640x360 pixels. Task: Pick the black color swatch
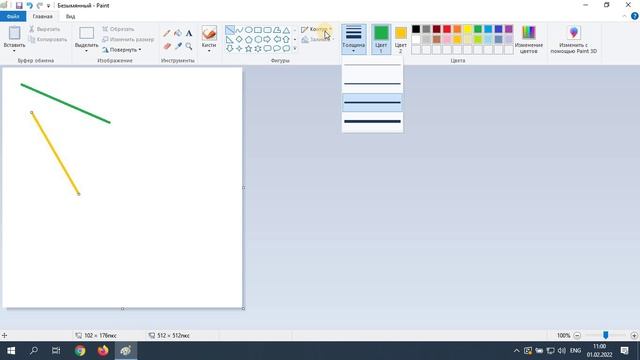[x=416, y=29]
